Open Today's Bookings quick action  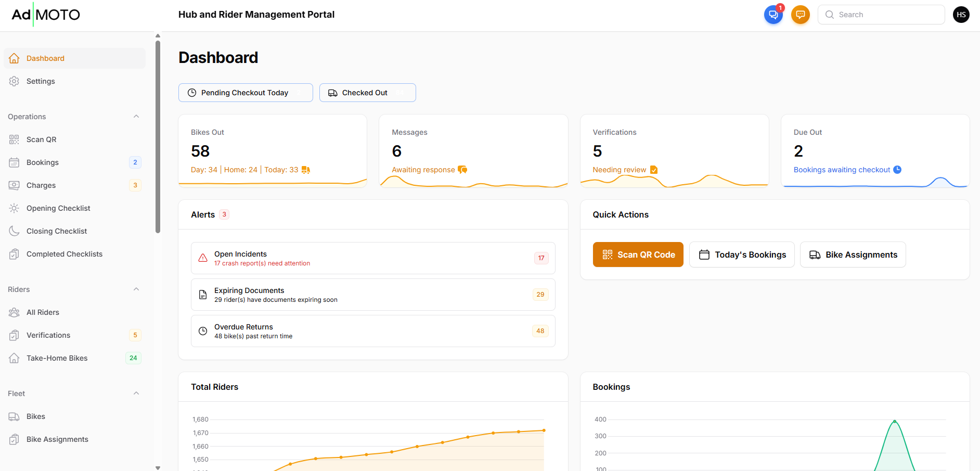click(x=741, y=254)
